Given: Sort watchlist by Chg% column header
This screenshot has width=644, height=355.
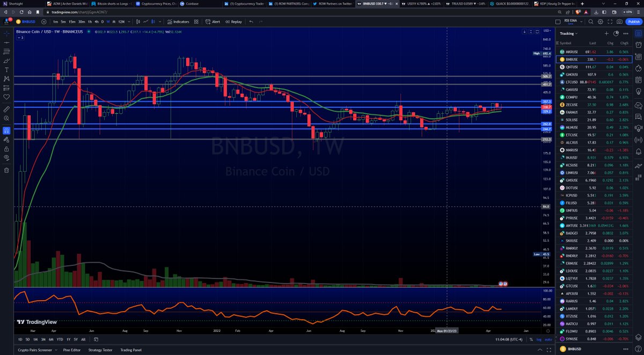Looking at the screenshot, I should [625, 43].
